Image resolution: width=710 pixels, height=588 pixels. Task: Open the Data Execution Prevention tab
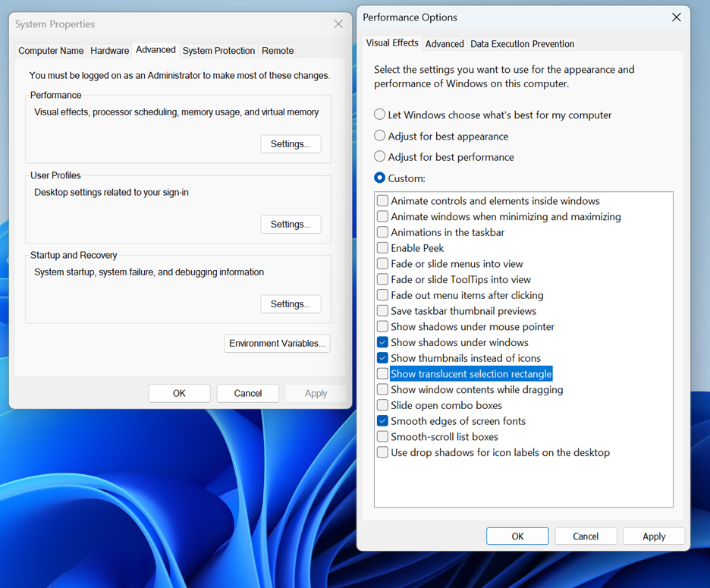pyautogui.click(x=522, y=44)
